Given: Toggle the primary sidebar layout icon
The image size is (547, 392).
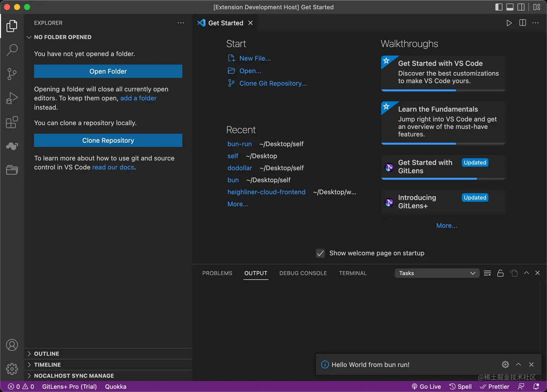Looking at the screenshot, I should click(499, 7).
